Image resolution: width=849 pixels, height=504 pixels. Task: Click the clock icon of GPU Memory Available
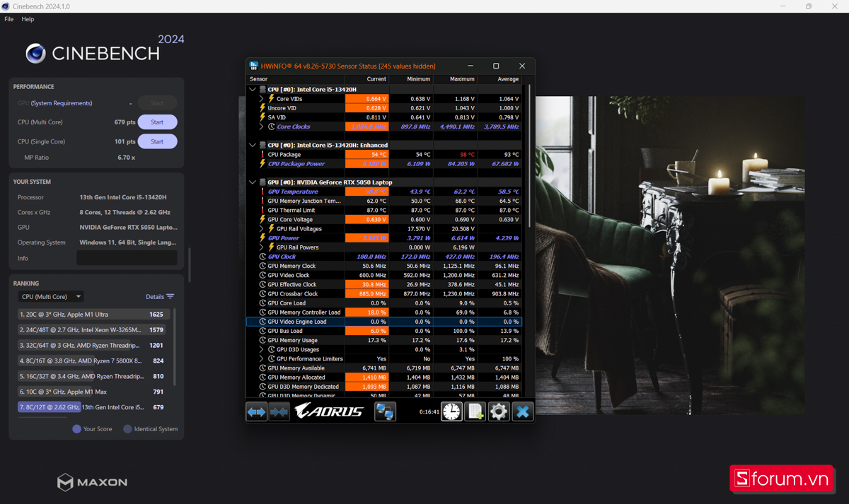click(262, 368)
